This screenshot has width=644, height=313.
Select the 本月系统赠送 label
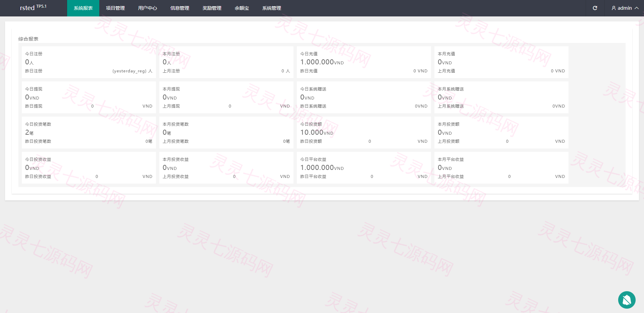coord(451,89)
